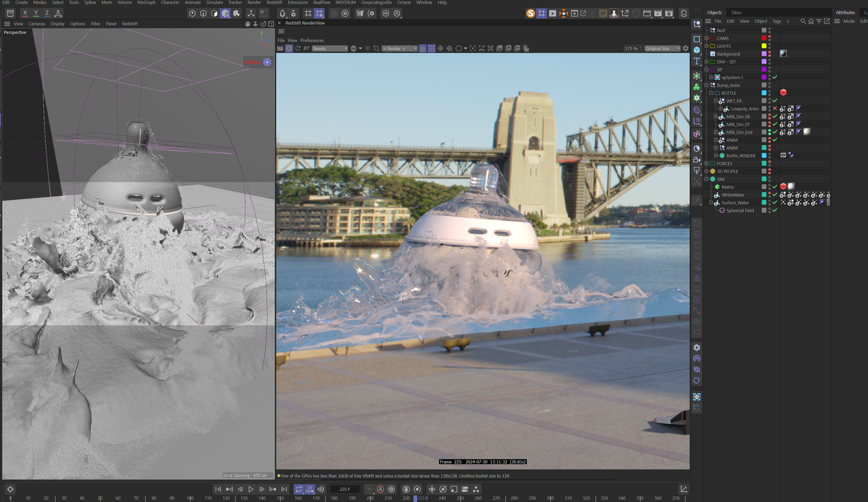Enable the Lowpoly_Anim red X toggle
This screenshot has width=868, height=502.
775,109
